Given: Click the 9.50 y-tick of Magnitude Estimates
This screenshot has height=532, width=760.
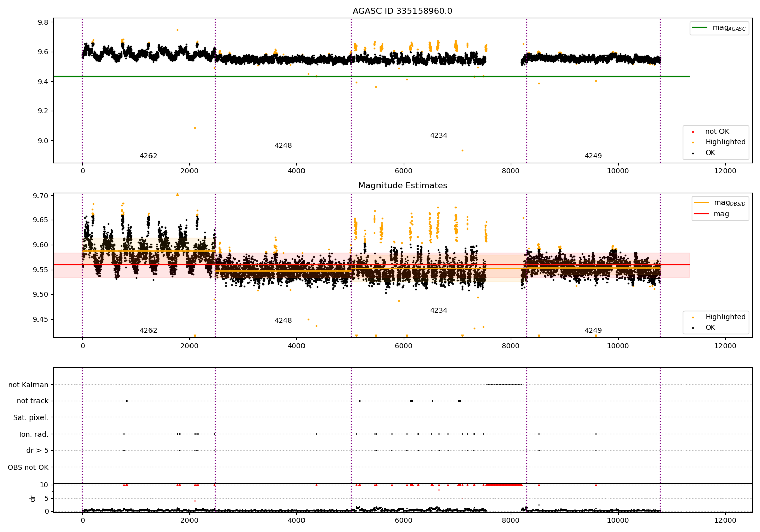Looking at the screenshot, I should tap(41, 295).
